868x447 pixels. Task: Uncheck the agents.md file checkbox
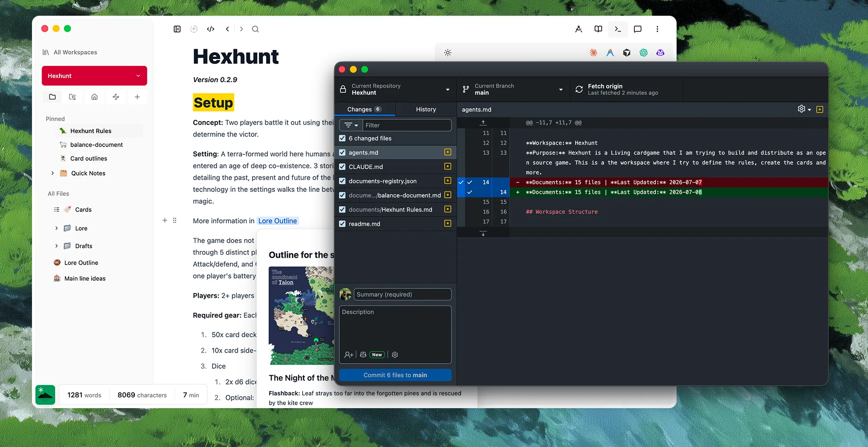[x=342, y=152]
